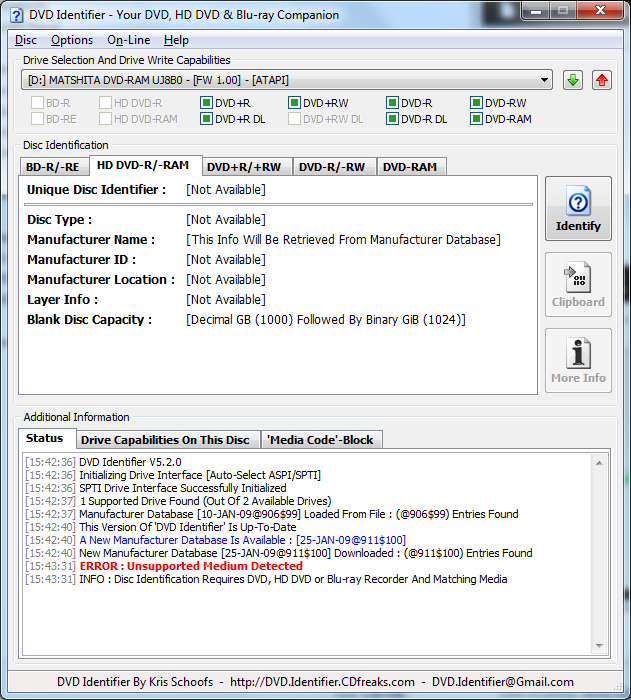Open the Help menu

coord(176,40)
